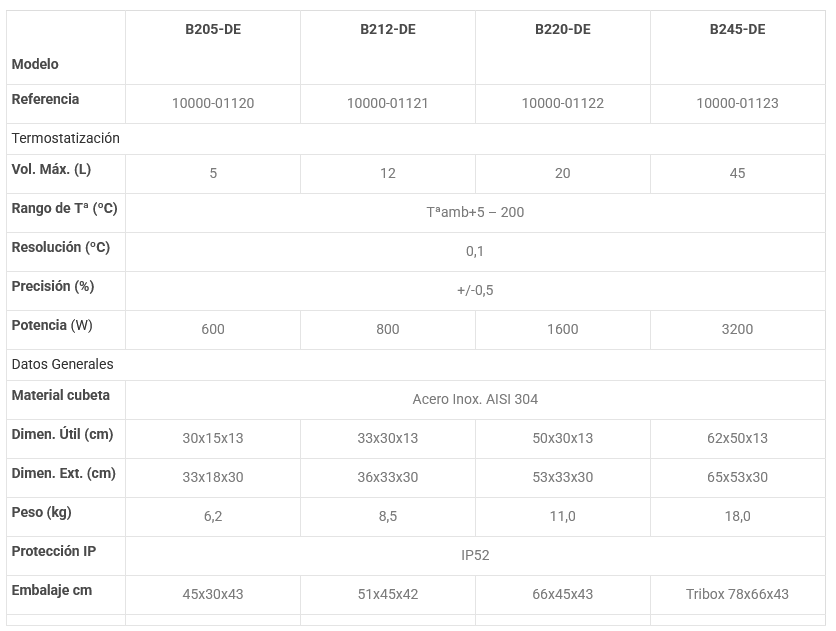
Task: Click the Modelo row label
Action: 35,64
